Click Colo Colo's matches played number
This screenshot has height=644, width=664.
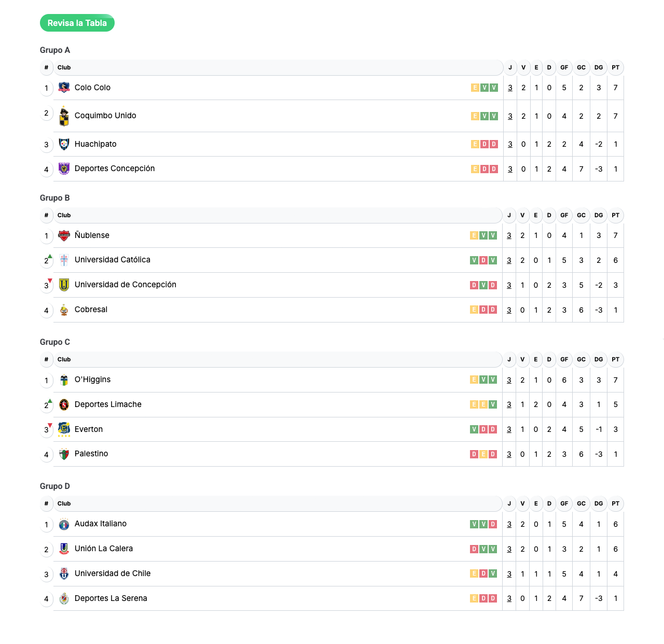click(510, 88)
